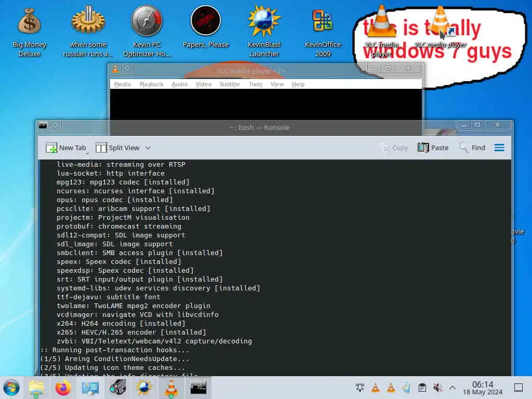532x399 pixels.
Task: Click 'Running post-transaction hooks...' terminal line
Action: [115, 350]
